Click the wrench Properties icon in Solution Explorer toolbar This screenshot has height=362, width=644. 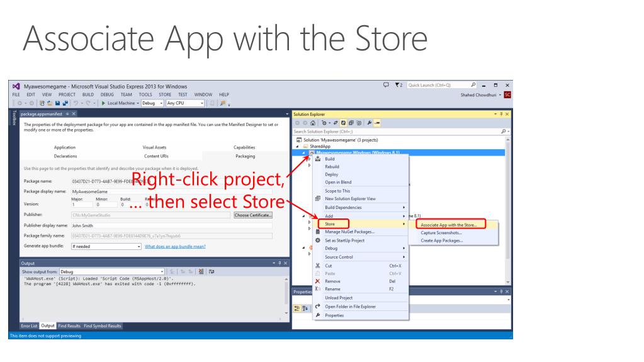(370, 123)
